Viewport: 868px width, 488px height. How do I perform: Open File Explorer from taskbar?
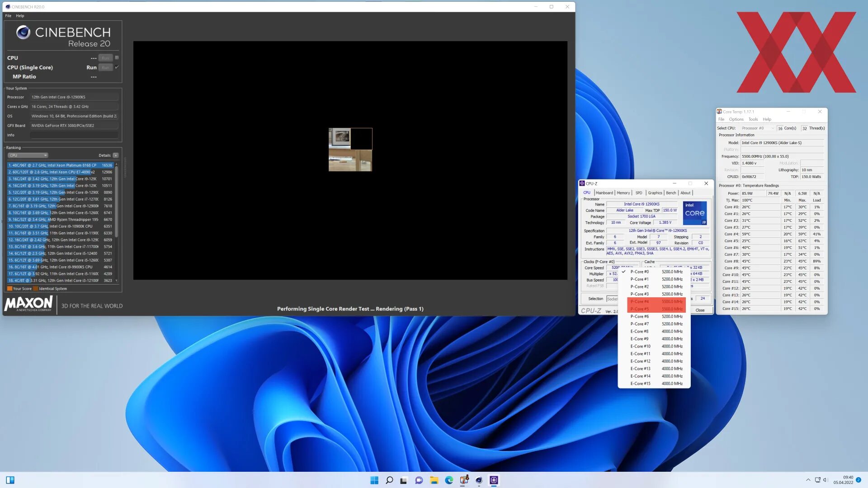coord(434,480)
